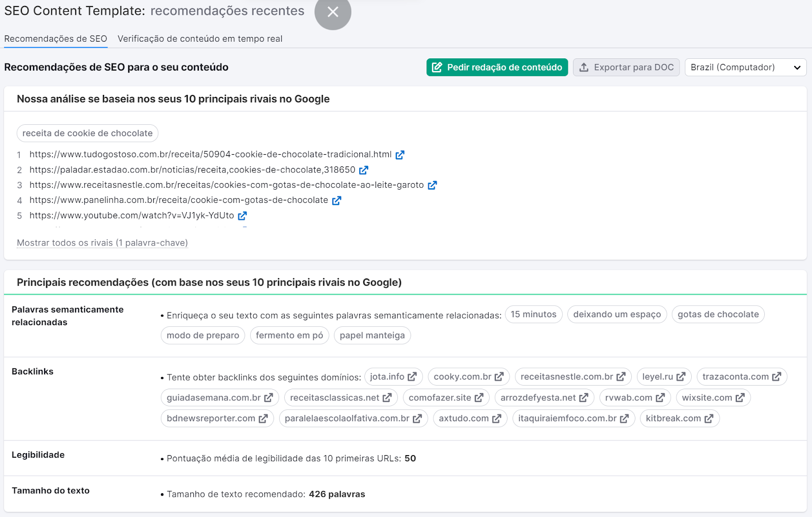Click Pedir redação de conteúdo button
This screenshot has height=517, width=812.
click(497, 67)
